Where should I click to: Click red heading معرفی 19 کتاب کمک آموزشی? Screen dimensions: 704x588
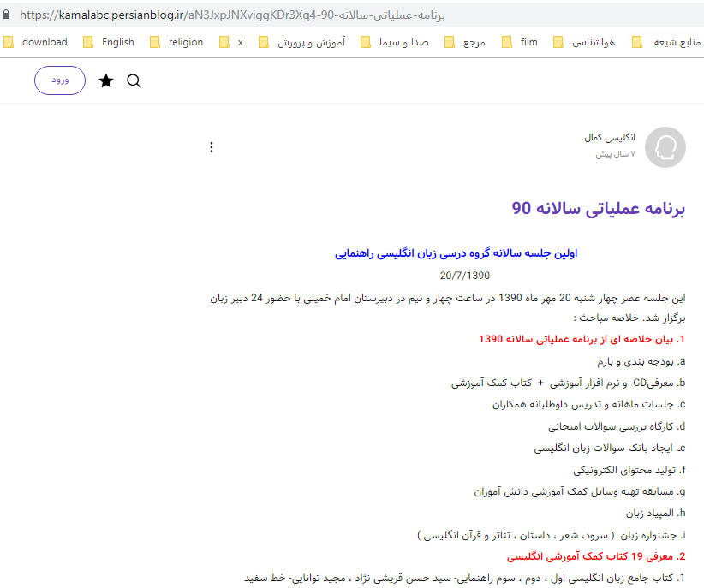[596, 556]
